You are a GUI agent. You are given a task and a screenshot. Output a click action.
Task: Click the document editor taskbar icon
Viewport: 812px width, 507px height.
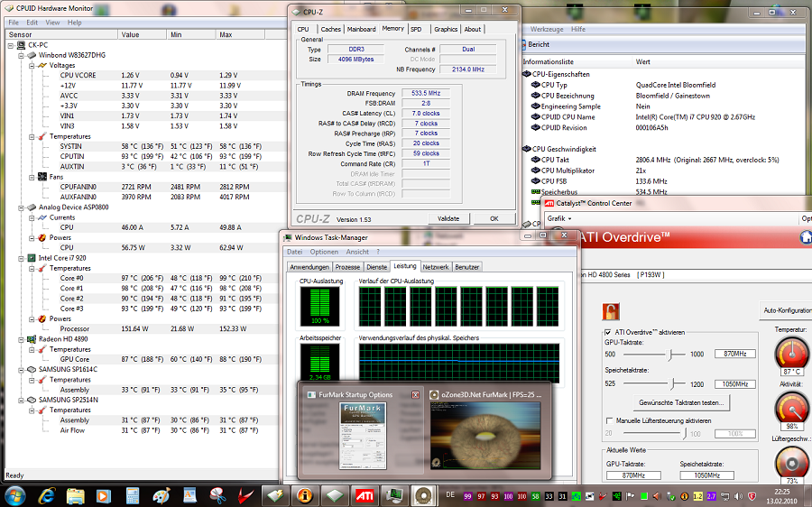[x=189, y=496]
